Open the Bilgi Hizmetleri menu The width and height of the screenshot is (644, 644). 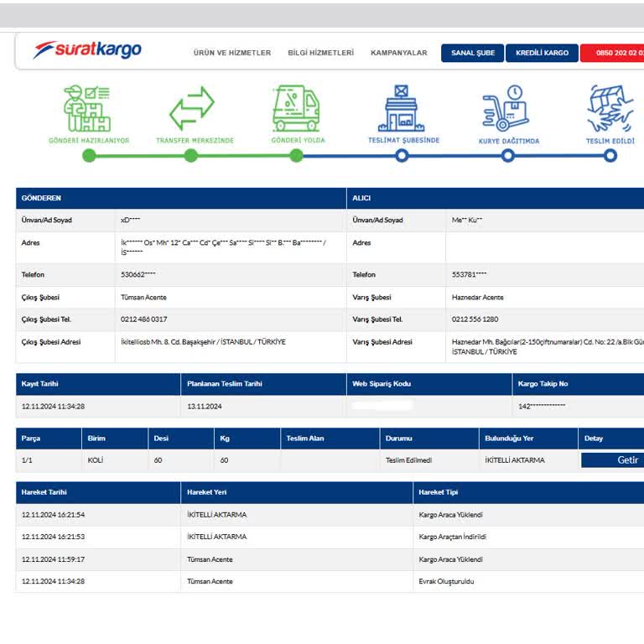[321, 53]
